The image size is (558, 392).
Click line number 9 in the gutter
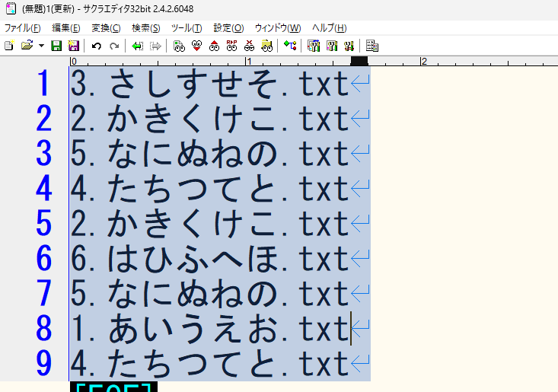[43, 363]
